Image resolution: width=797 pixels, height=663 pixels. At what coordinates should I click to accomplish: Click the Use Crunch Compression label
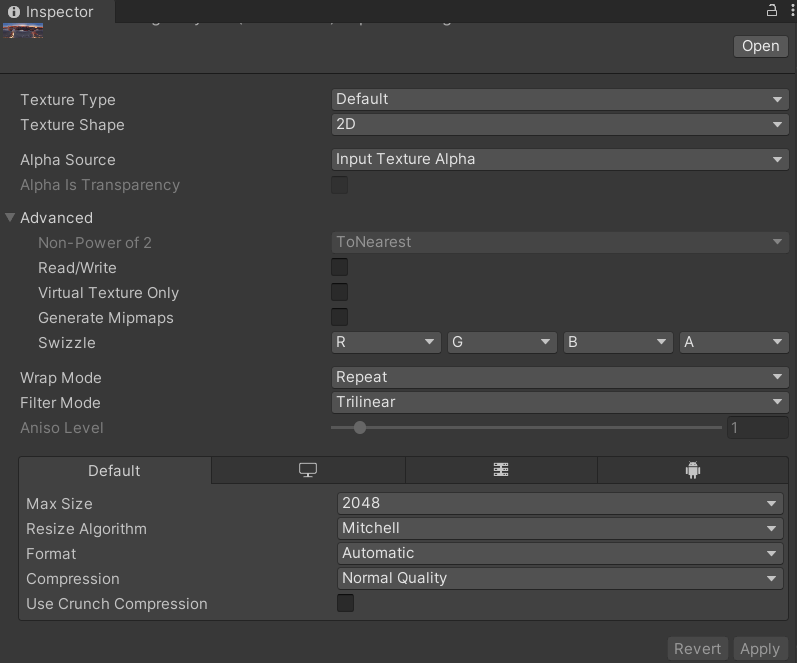(117, 604)
